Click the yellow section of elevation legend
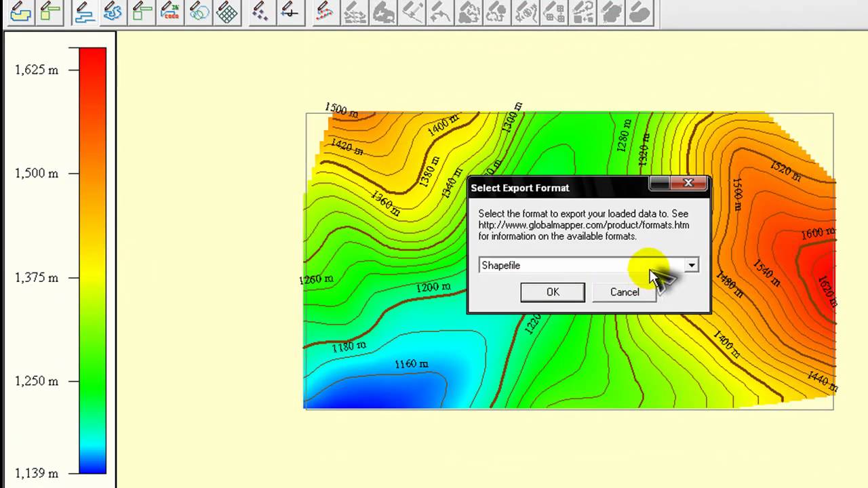The width and height of the screenshot is (868, 488). click(x=92, y=271)
